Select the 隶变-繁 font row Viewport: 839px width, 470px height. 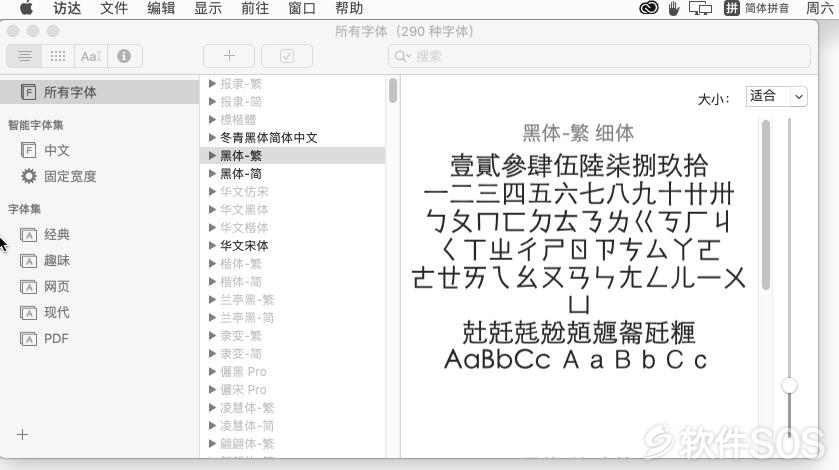(x=293, y=336)
